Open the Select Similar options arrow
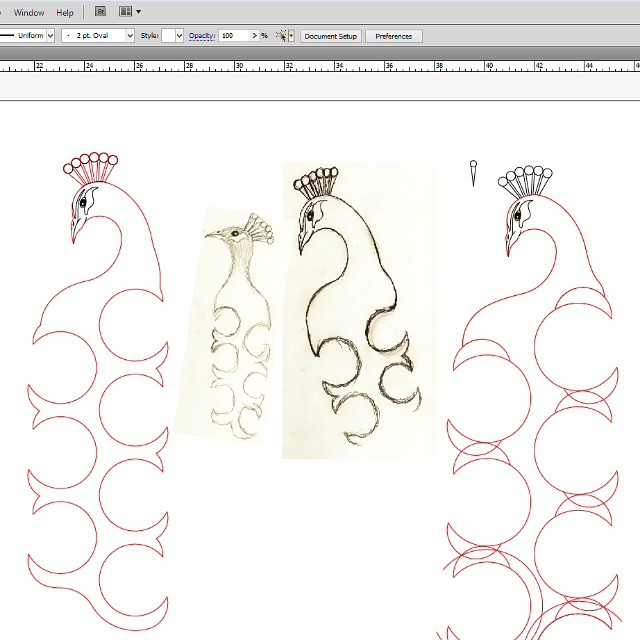This screenshot has height=640, width=640. (x=291, y=36)
